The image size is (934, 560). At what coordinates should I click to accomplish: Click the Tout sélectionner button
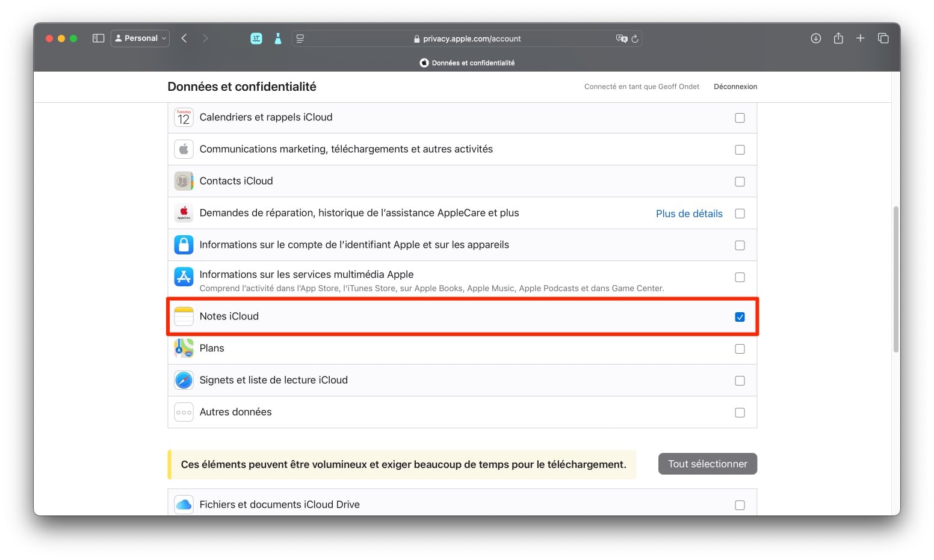pyautogui.click(x=707, y=464)
